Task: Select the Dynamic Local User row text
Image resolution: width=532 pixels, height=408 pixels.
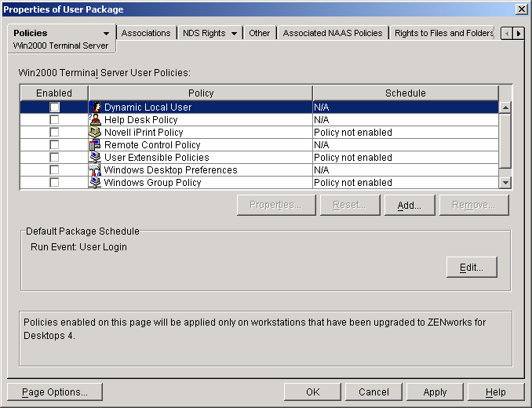Action: point(148,107)
